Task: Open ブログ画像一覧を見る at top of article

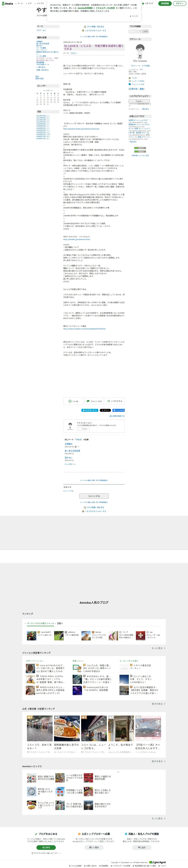Action: [x=94, y=27]
